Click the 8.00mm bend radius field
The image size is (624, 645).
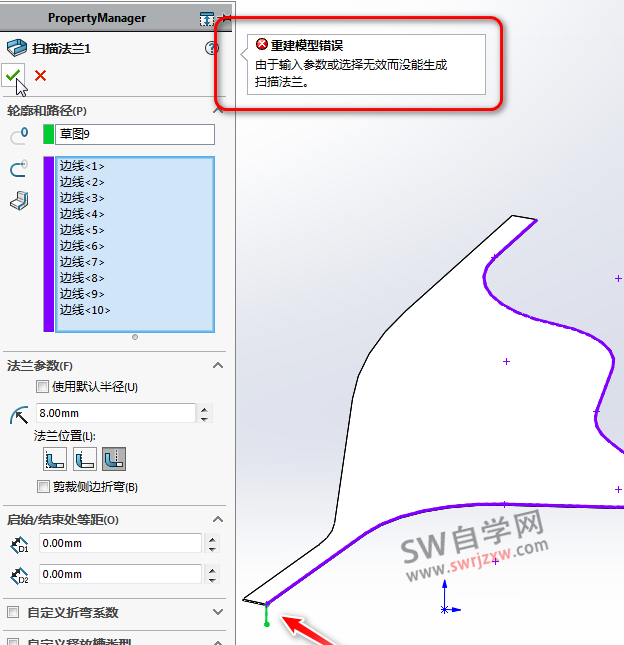[x=114, y=413]
